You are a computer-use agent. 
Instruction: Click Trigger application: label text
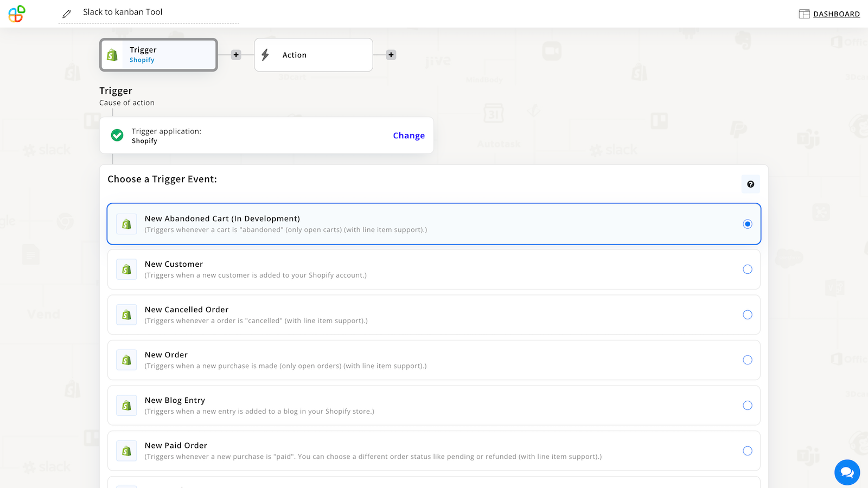click(x=167, y=131)
